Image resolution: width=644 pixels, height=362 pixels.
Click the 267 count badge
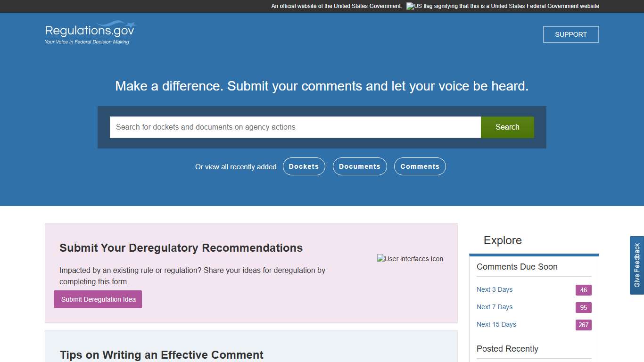tap(583, 325)
